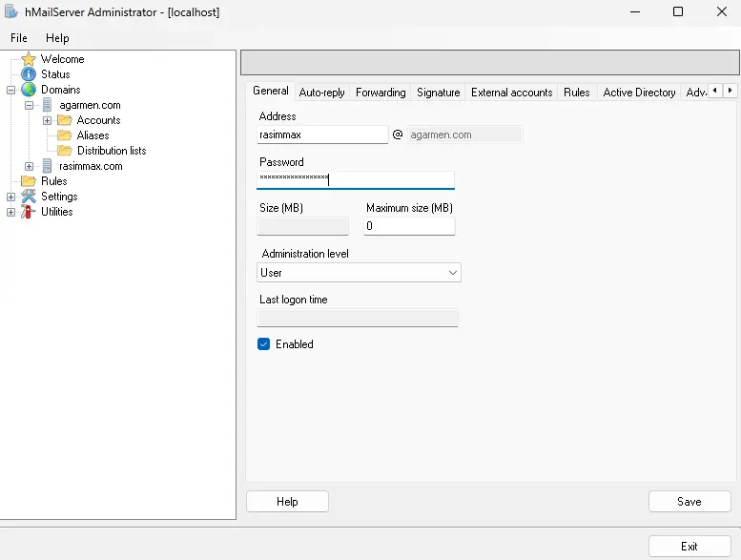The height and width of the screenshot is (560, 741).
Task: Collapse the agarmen.com domain node
Action: click(29, 105)
